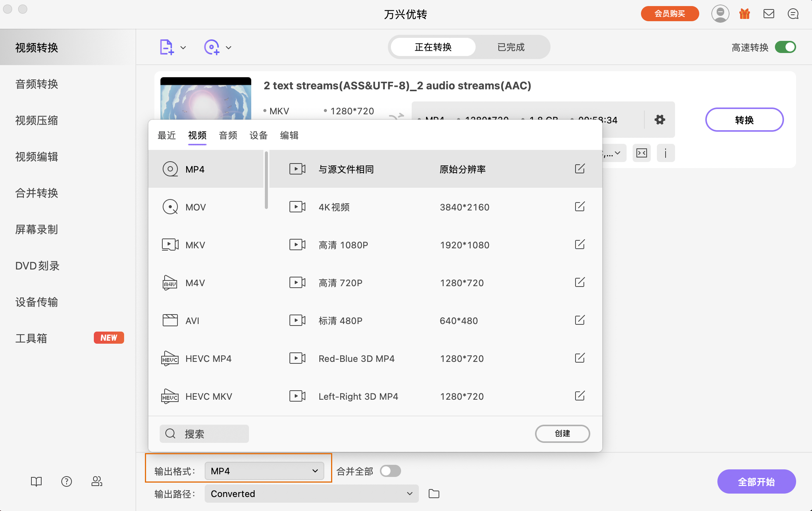Viewport: 812px width, 511px height.
Task: Click the format search field
Action: coord(204,434)
